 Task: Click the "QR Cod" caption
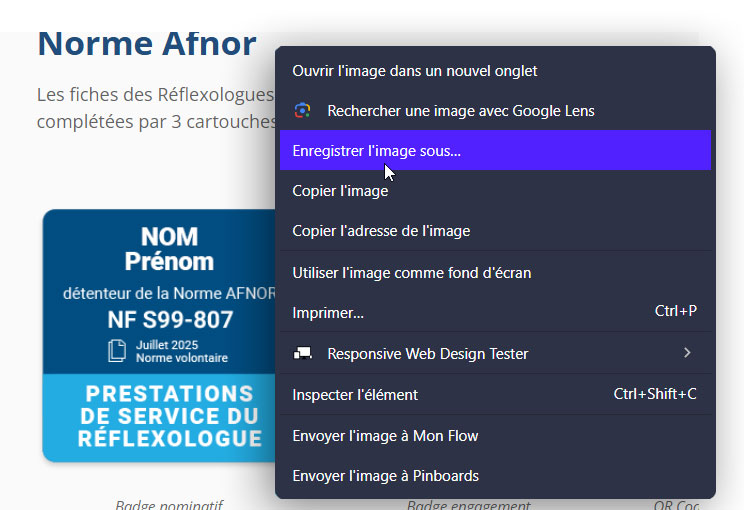(x=676, y=505)
